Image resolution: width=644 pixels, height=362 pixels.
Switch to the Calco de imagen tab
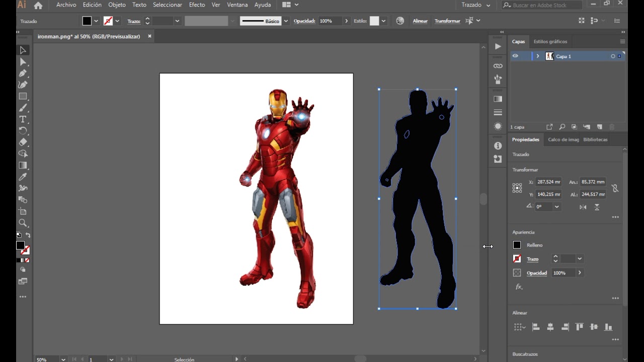point(563,140)
